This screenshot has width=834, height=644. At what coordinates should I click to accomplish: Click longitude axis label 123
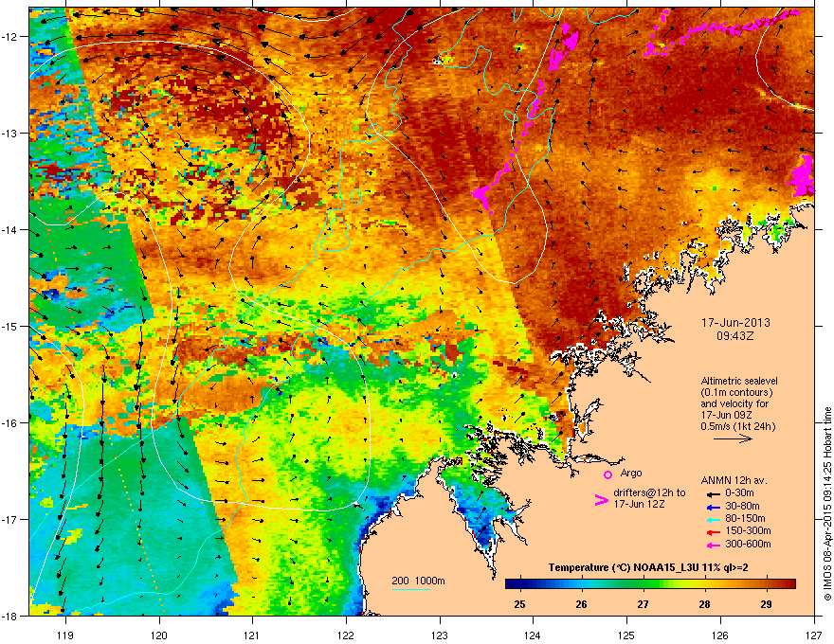point(440,635)
